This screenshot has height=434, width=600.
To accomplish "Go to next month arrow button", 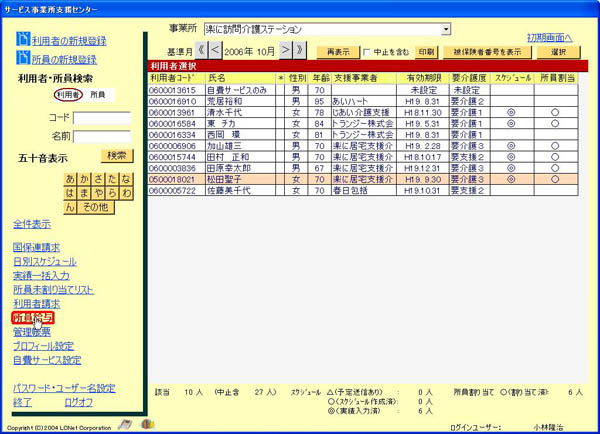I will 285,51.
